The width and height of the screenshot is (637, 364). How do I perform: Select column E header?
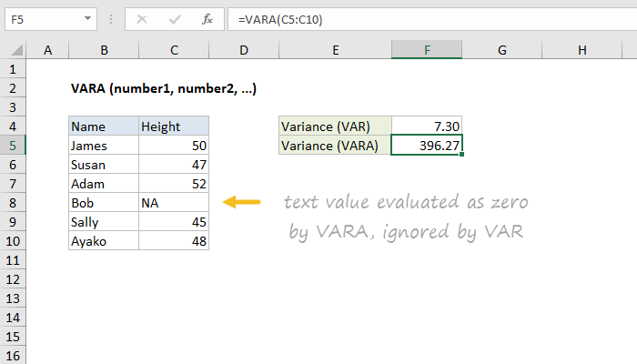[x=335, y=50]
